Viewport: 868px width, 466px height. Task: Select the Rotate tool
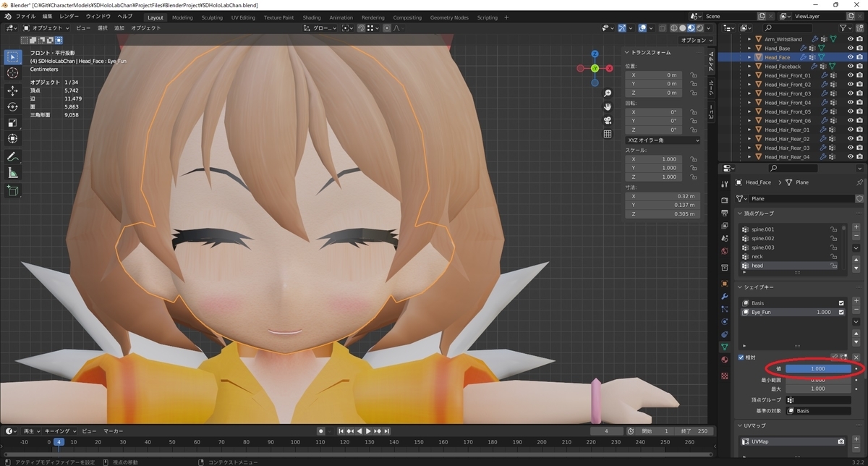[12, 107]
